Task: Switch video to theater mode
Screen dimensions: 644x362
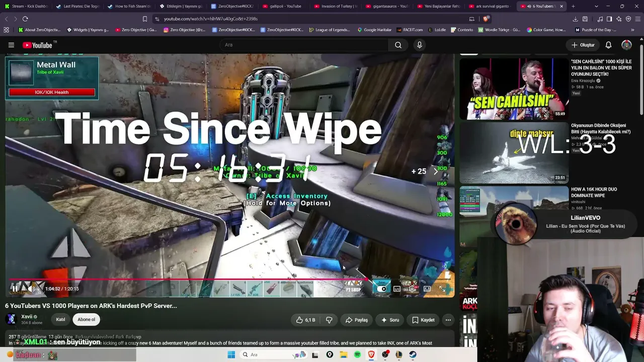Action: [427, 289]
